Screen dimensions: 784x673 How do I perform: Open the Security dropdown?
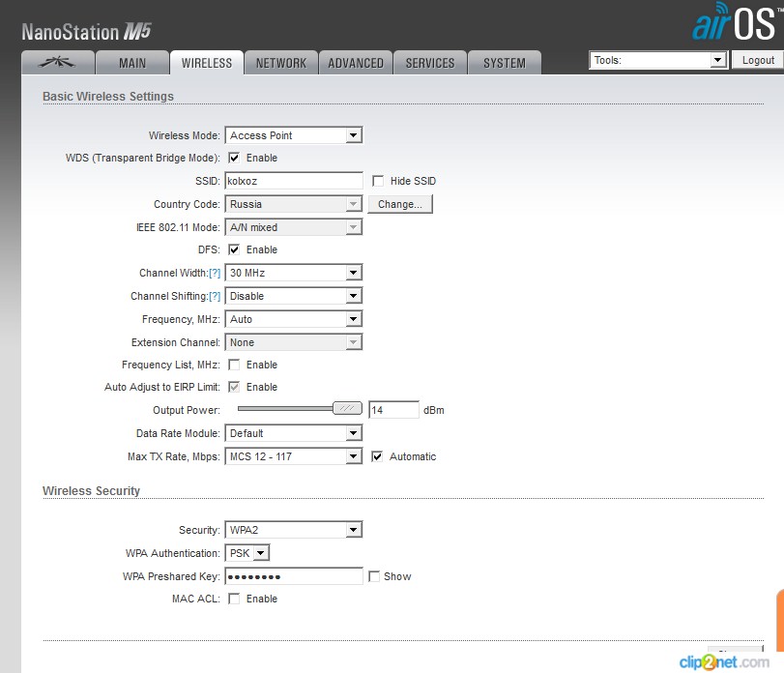point(294,530)
